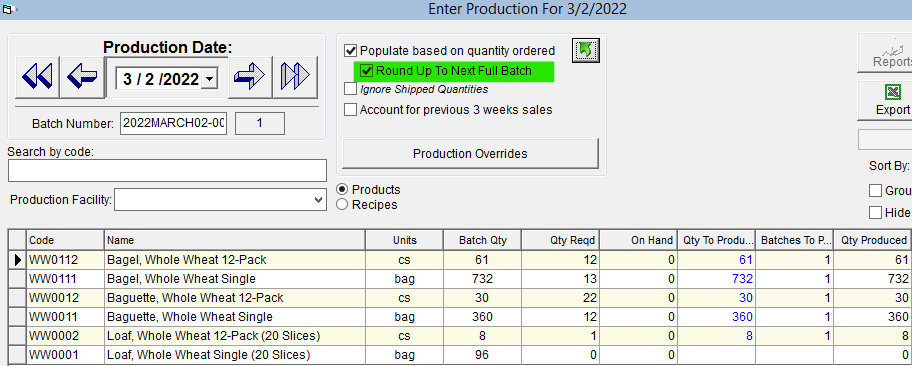
Task: Go to previous production date arrow
Action: [82, 77]
